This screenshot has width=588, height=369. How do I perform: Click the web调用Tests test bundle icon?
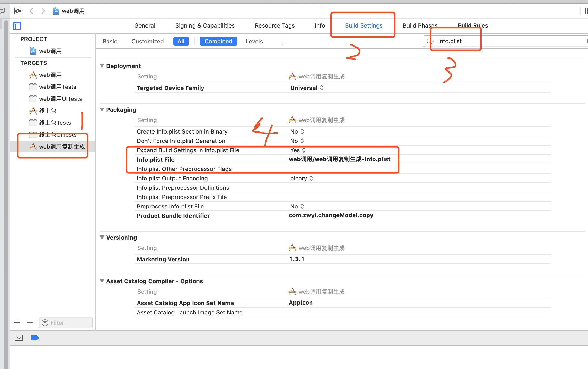click(33, 87)
